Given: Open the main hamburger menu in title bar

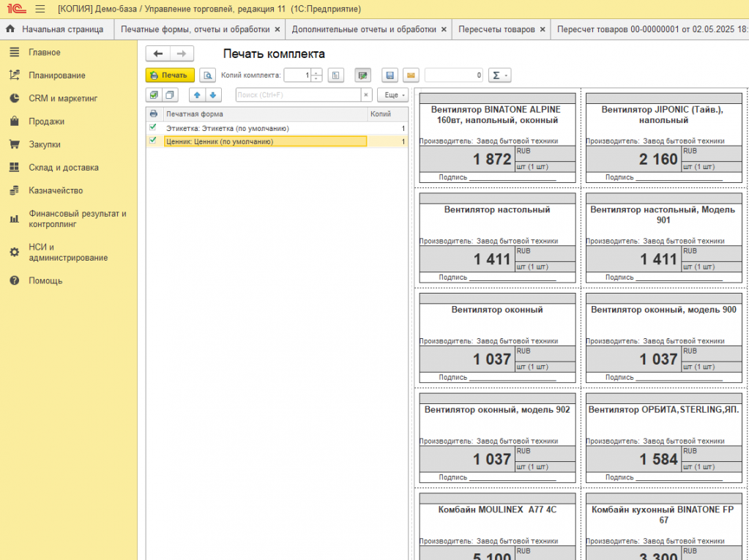Looking at the screenshot, I should [x=40, y=9].
